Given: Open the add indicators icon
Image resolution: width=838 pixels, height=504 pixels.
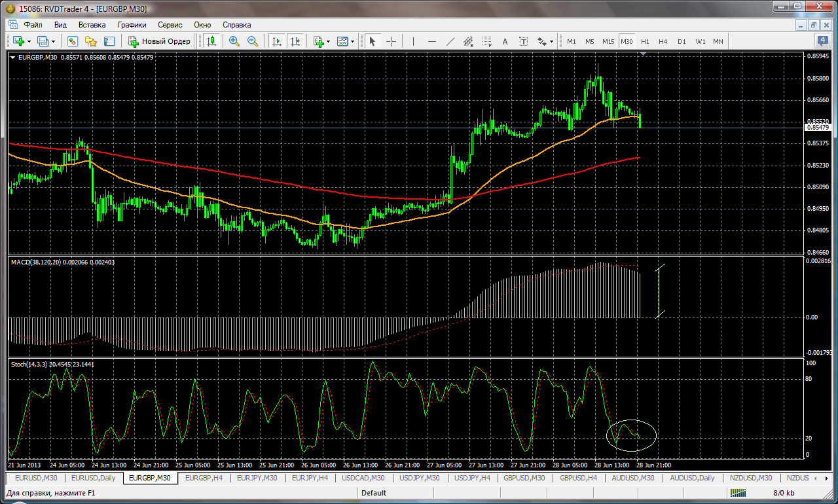Looking at the screenshot, I should click(319, 41).
